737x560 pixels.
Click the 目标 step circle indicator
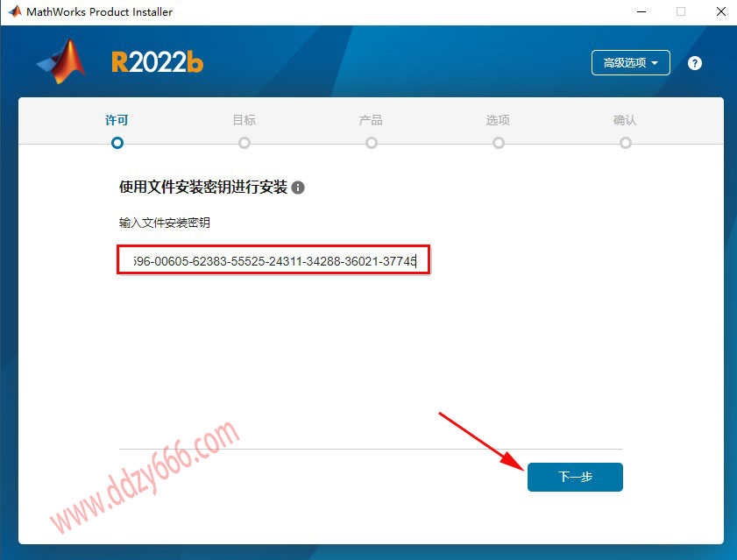244,143
